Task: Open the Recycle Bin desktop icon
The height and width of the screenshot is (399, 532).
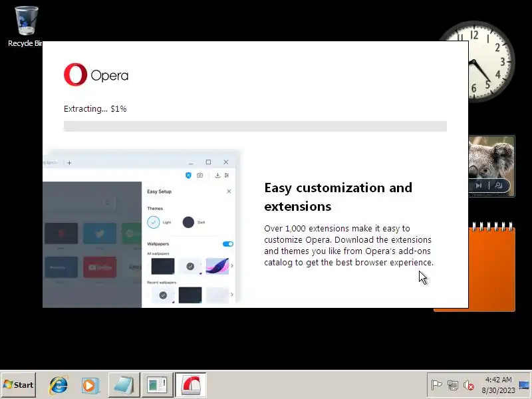Action: pyautogui.click(x=26, y=26)
